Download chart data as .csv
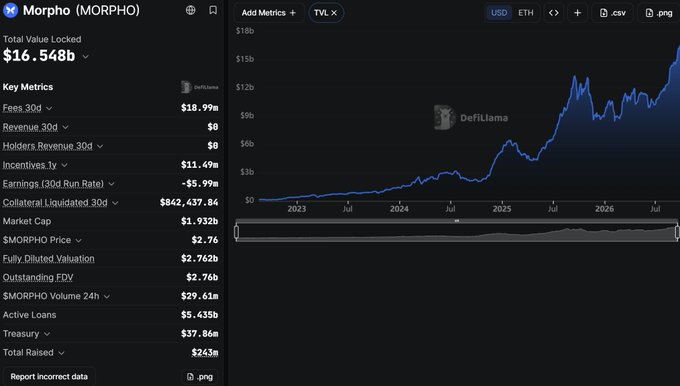680x386 pixels. (x=612, y=13)
